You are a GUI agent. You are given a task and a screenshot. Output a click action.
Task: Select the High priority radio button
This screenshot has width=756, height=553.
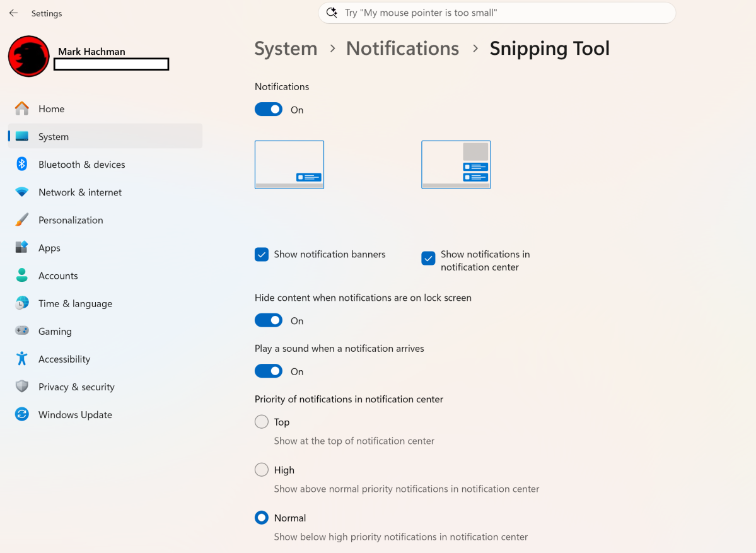pyautogui.click(x=261, y=470)
